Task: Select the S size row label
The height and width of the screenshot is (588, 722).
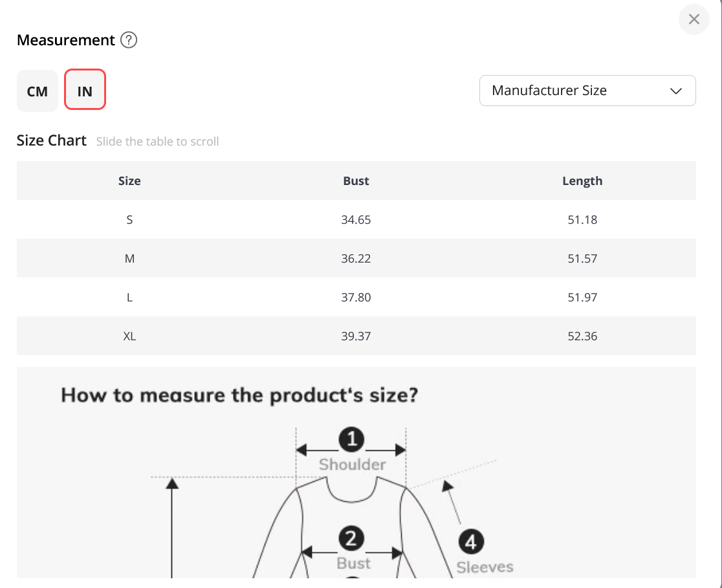Action: coord(129,220)
